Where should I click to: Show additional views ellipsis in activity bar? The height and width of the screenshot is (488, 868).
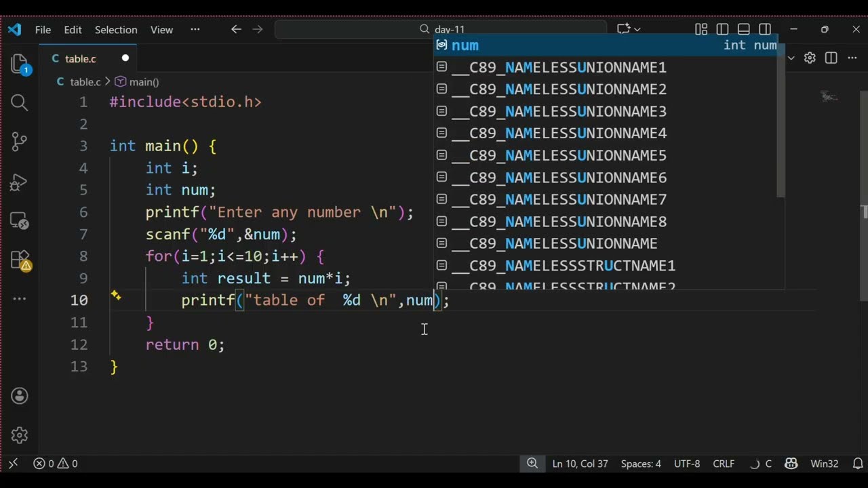point(20,298)
